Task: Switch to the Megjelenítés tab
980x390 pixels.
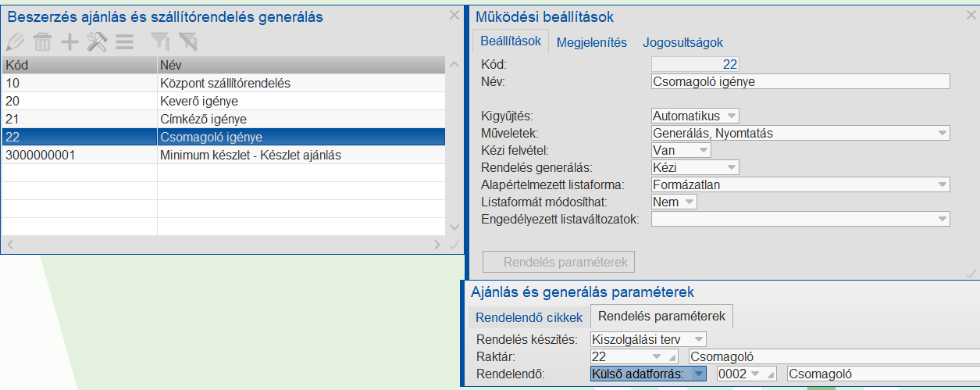Action: pyautogui.click(x=592, y=43)
